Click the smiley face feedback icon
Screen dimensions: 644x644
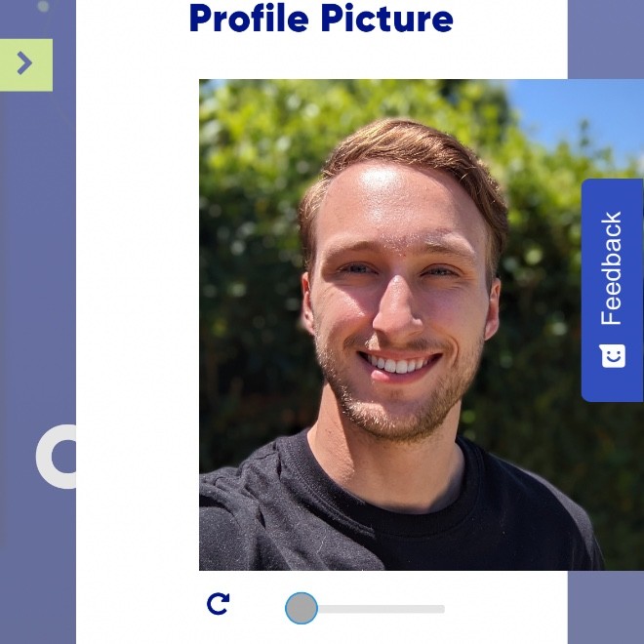[613, 356]
